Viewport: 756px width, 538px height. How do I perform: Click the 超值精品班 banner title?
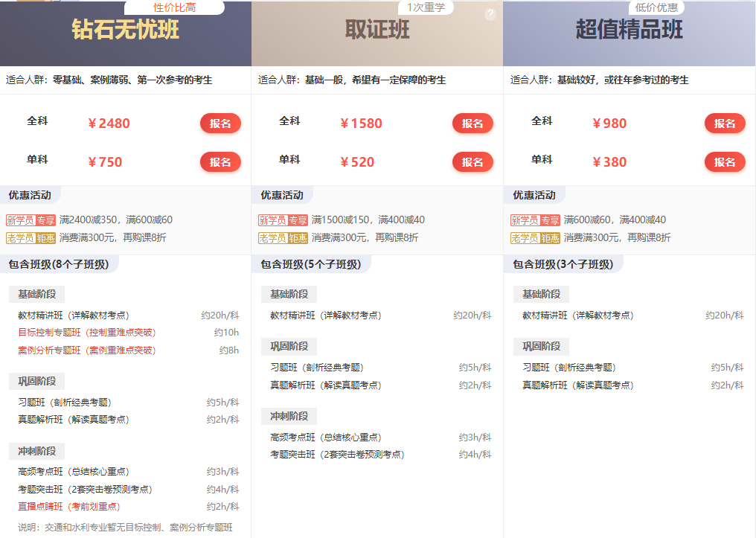(x=629, y=30)
